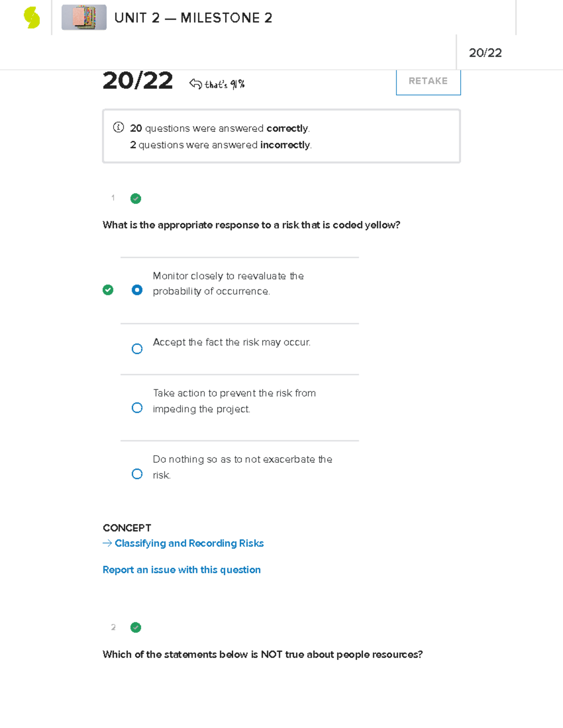Image resolution: width=563 pixels, height=728 pixels.
Task: Click the Sophia logo icon
Action: coord(30,18)
